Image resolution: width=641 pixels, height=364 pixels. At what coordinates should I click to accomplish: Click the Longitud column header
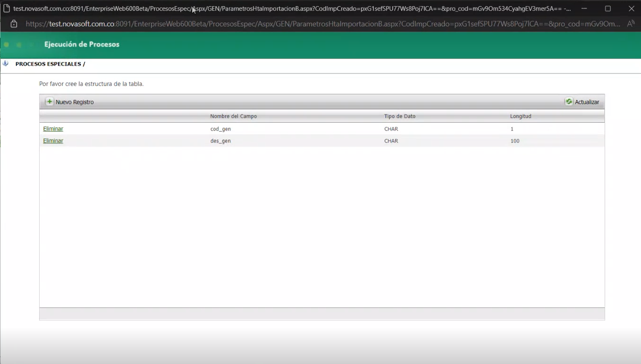pyautogui.click(x=521, y=116)
